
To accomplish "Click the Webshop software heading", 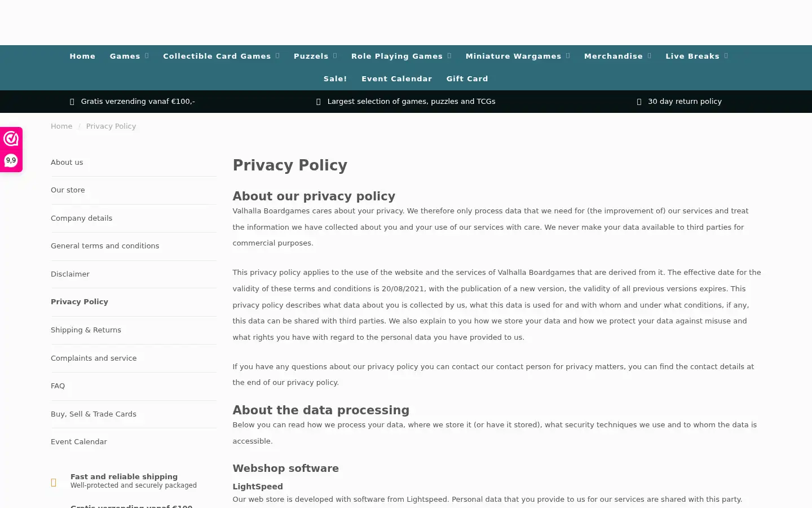I will click(x=286, y=468).
